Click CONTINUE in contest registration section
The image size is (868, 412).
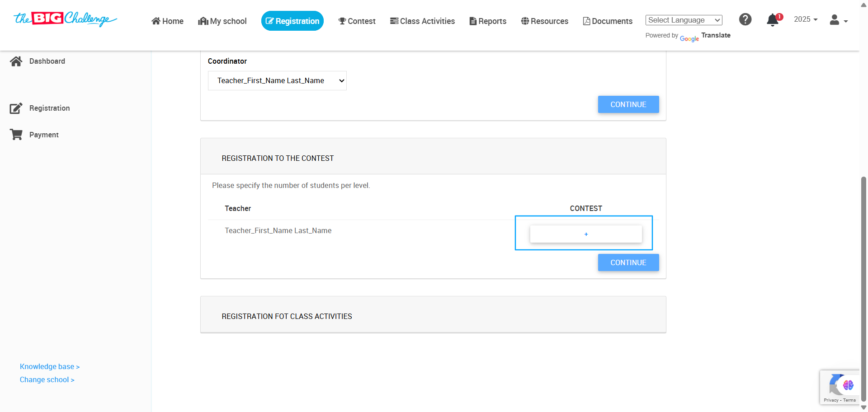[x=628, y=262]
